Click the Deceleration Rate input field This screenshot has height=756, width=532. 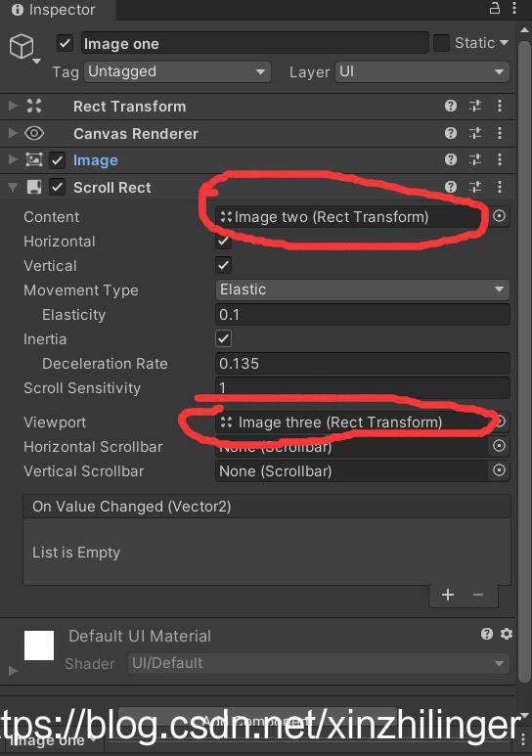pos(362,363)
